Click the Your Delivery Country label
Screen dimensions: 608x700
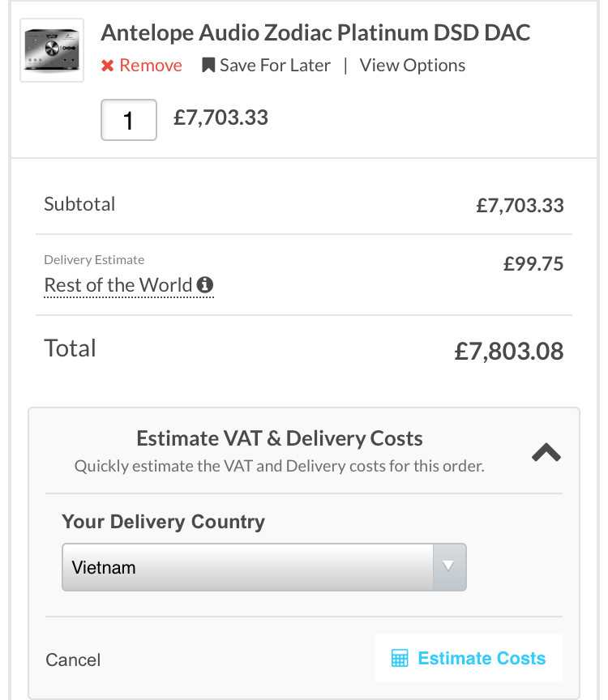[164, 522]
